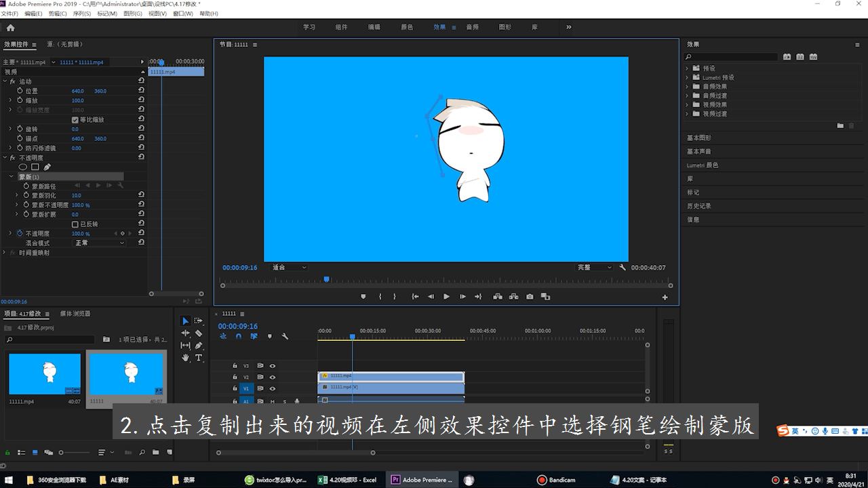Select the Pen tool in the tools panel
The image size is (868, 488).
coord(199,345)
